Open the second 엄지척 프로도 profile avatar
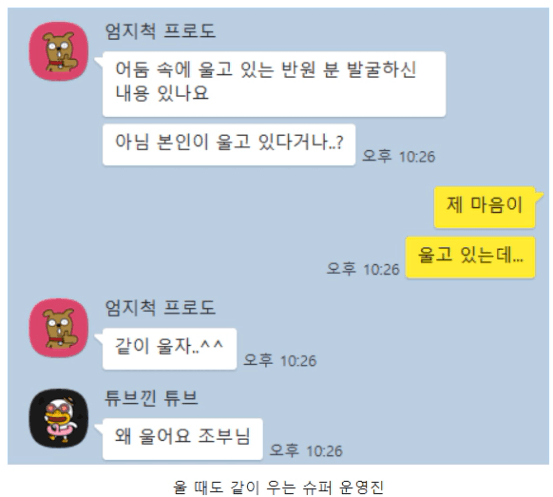 click(x=59, y=328)
